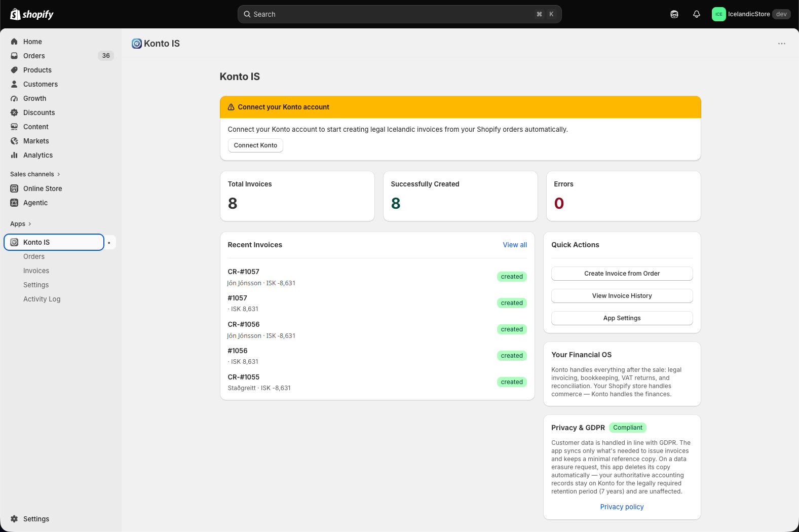Click the Home house icon
Image resolution: width=799 pixels, height=532 pixels.
tap(14, 42)
